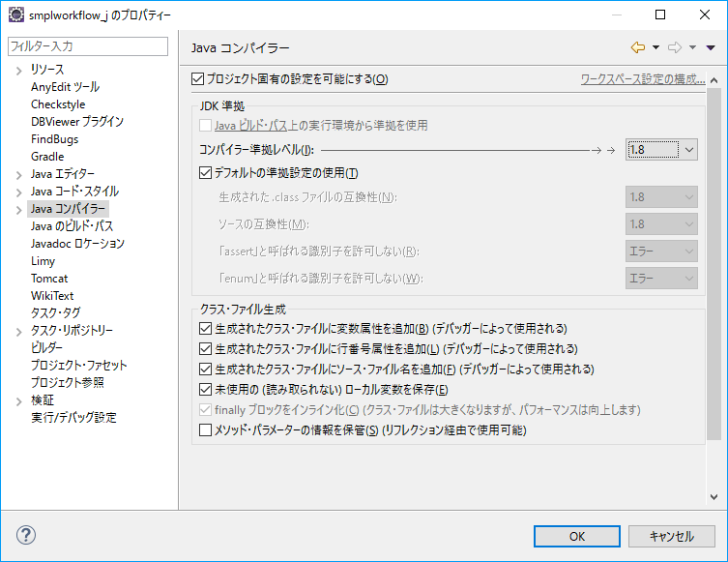Select Javadoc ロケーション in the tree
The image size is (728, 562).
tap(77, 244)
